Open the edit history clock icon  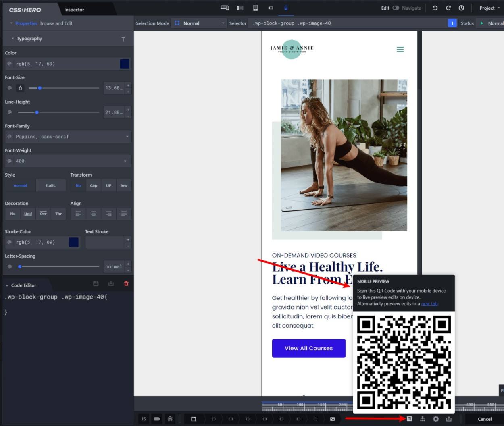click(462, 8)
